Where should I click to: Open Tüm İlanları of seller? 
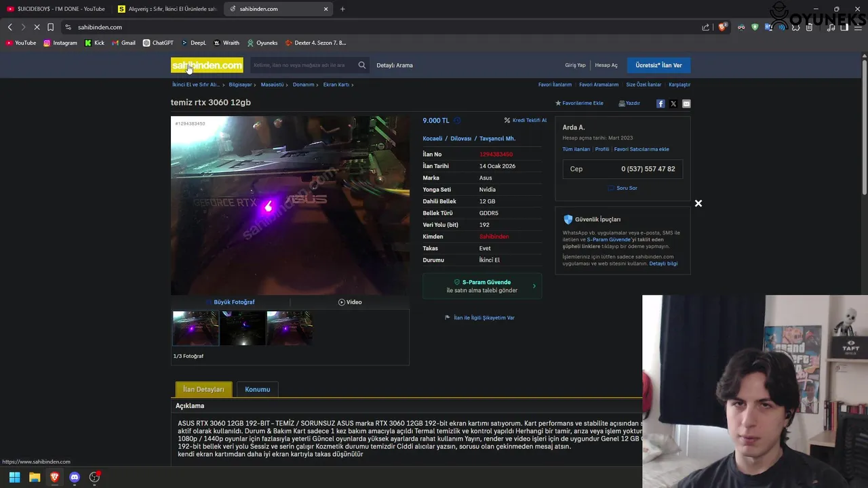576,149
